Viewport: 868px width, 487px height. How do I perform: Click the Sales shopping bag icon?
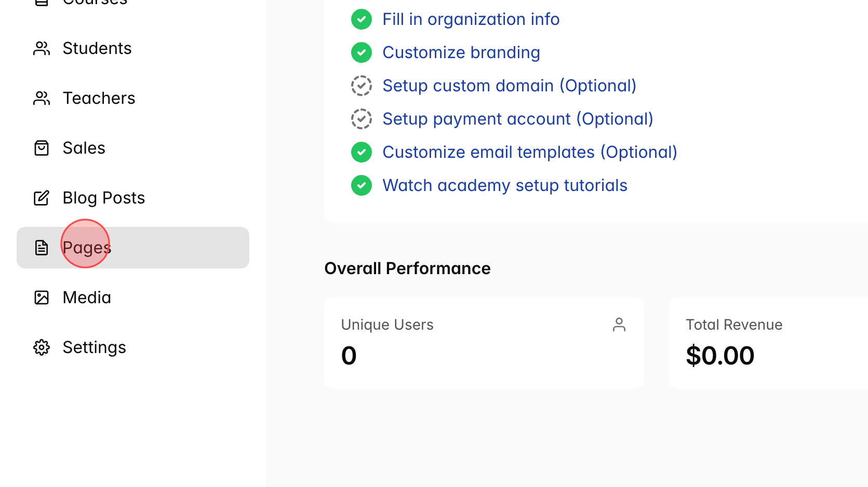(42, 148)
